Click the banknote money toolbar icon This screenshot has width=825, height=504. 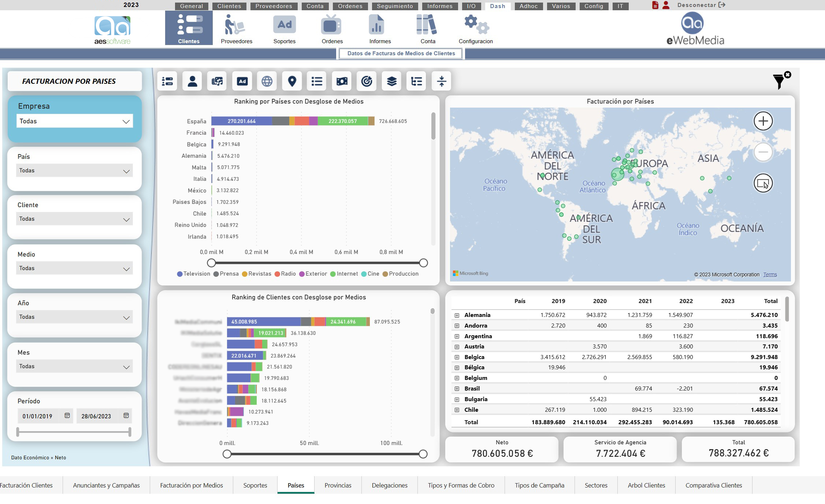tap(342, 81)
